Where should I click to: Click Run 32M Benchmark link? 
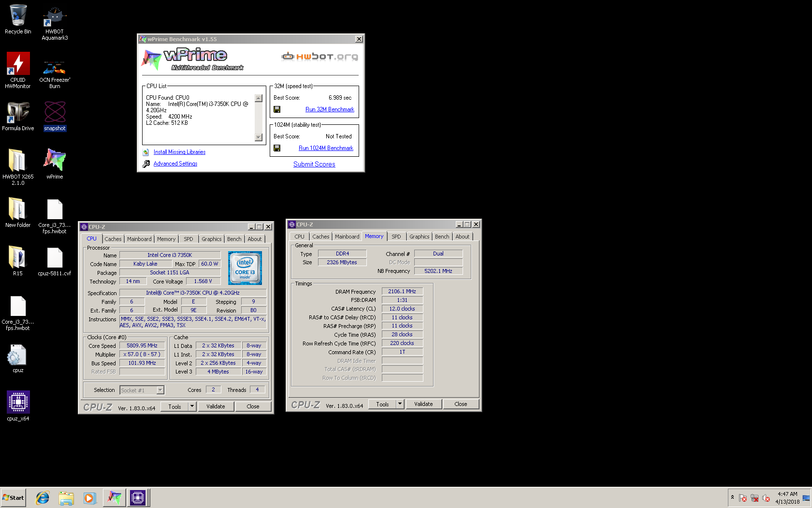pyautogui.click(x=330, y=109)
